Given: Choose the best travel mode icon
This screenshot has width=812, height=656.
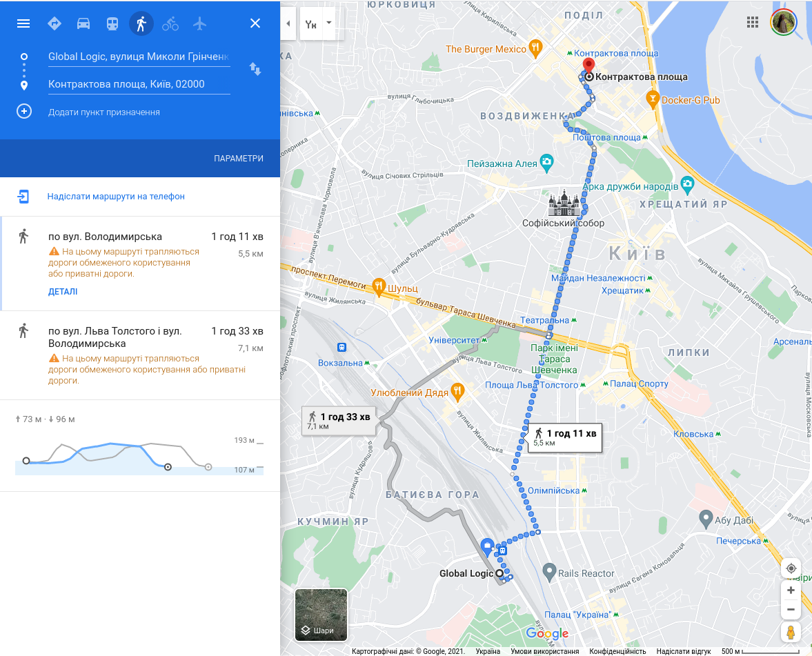Looking at the screenshot, I should point(55,23).
